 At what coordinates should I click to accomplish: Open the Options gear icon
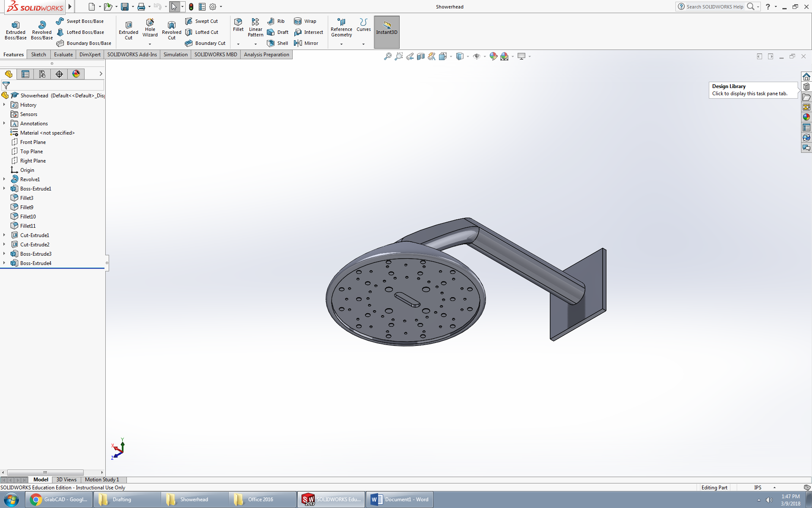pyautogui.click(x=213, y=7)
